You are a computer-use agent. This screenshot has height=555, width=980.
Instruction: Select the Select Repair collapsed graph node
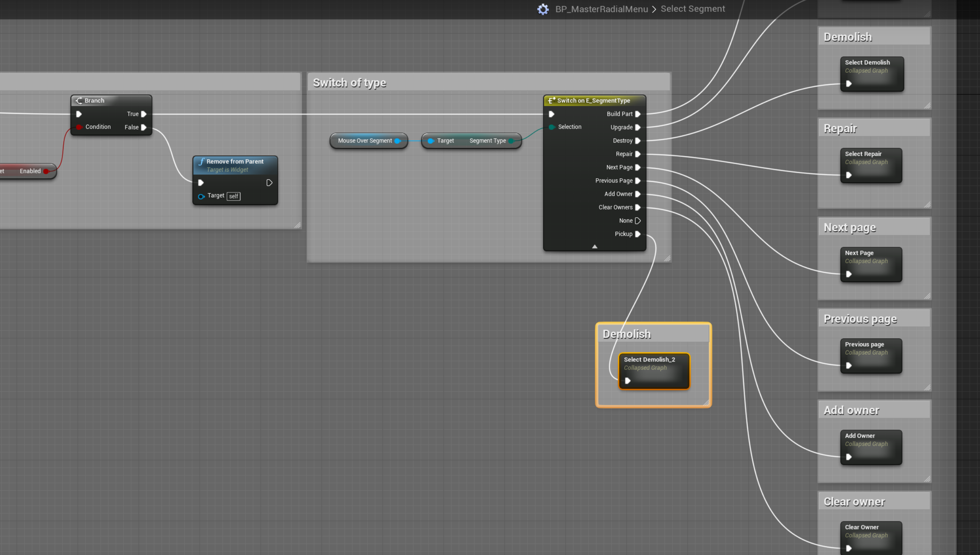(x=871, y=165)
